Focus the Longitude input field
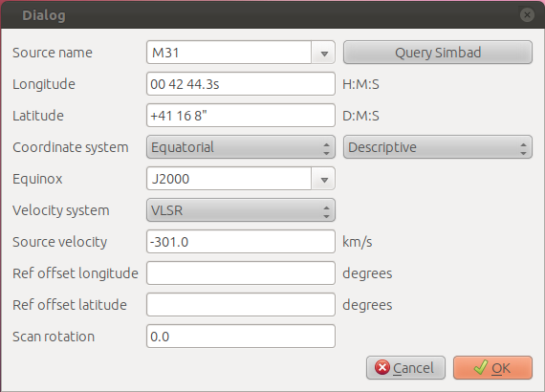 (241, 84)
